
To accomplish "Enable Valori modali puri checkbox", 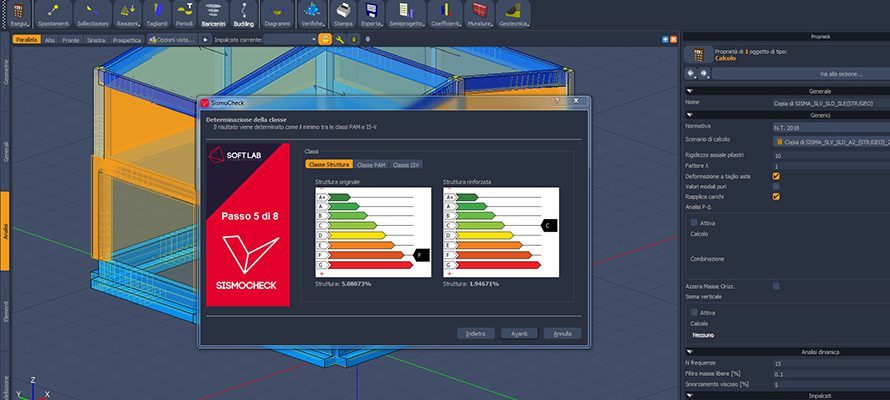I will pyautogui.click(x=776, y=186).
